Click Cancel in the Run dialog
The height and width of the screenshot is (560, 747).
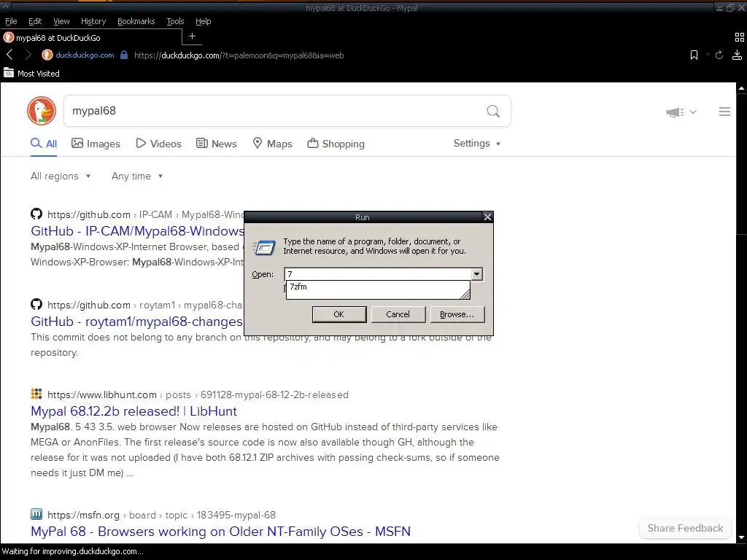pyautogui.click(x=398, y=314)
